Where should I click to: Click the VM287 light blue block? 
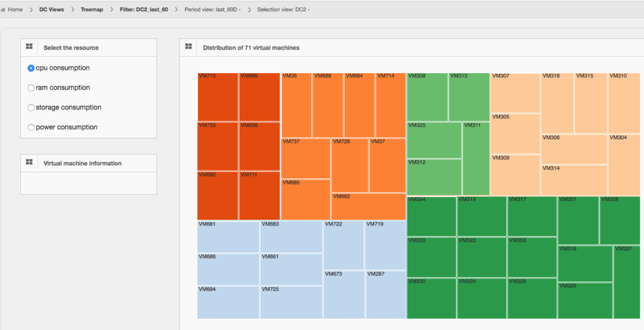click(x=386, y=295)
